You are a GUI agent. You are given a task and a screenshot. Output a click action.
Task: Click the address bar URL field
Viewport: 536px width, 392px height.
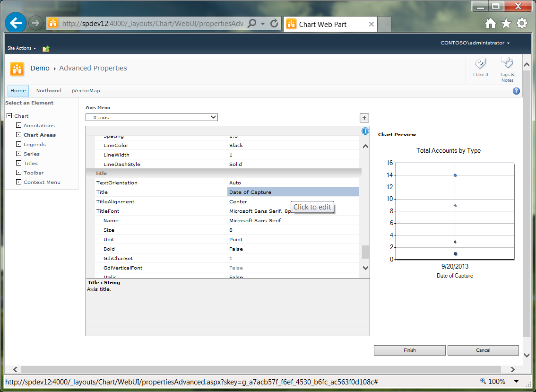click(x=153, y=24)
